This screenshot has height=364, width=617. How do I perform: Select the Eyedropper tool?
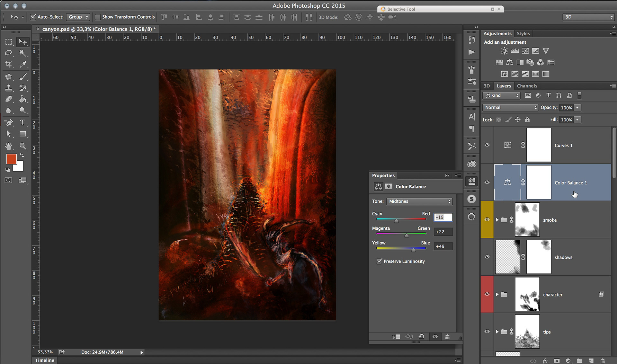22,64
